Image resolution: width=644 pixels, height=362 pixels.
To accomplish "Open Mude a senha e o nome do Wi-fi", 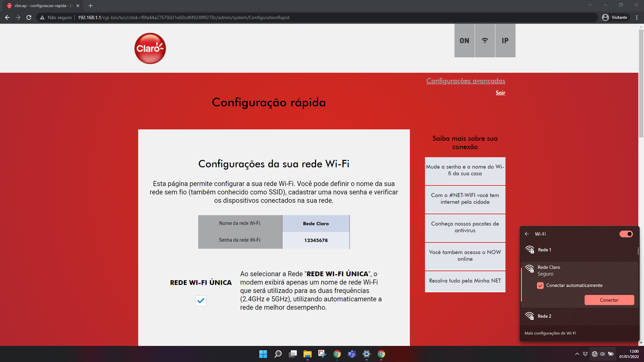I will click(x=465, y=170).
